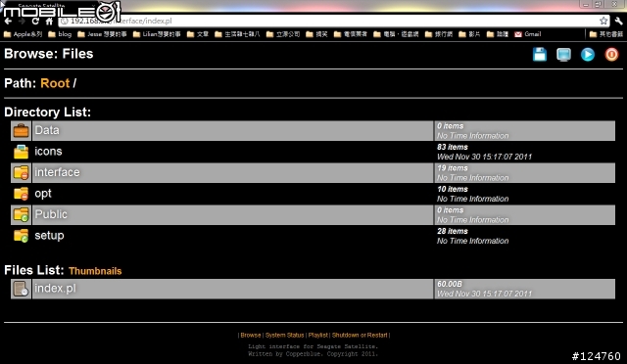
Task: Open the opt directory
Action: [x=43, y=194]
